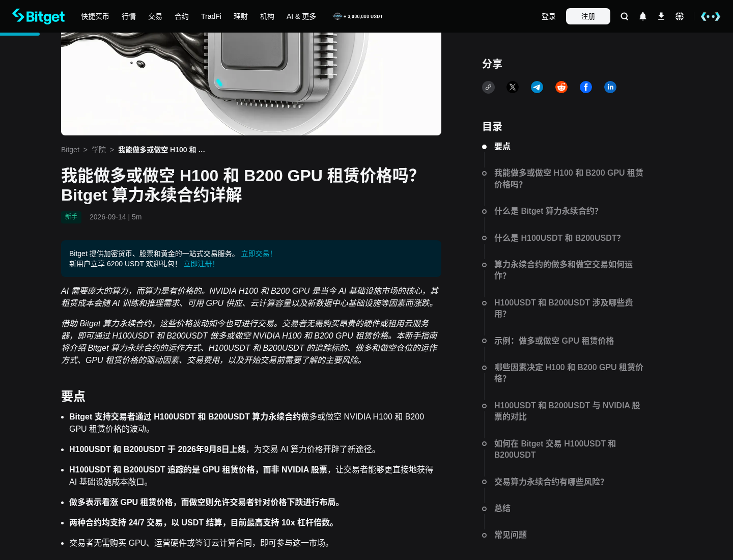Click the 登录 login link
Screen dimensions: 733x560
coord(549,16)
